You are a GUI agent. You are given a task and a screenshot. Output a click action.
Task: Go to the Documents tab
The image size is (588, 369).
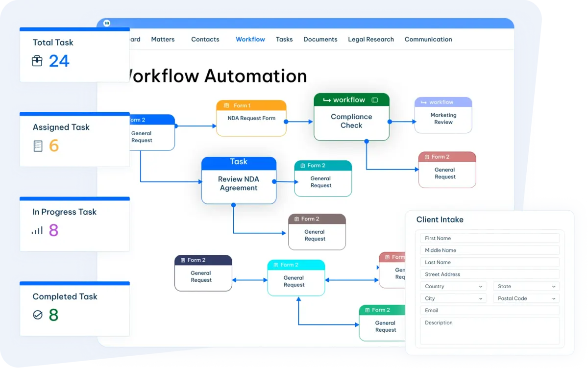[320, 39]
